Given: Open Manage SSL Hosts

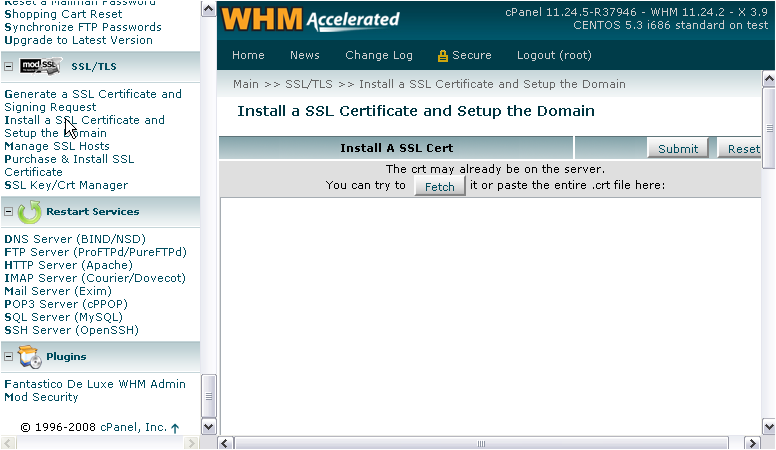Looking at the screenshot, I should click(57, 146).
